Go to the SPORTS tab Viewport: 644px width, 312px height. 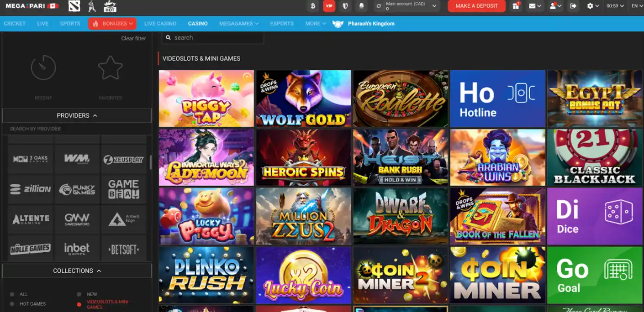coord(70,24)
